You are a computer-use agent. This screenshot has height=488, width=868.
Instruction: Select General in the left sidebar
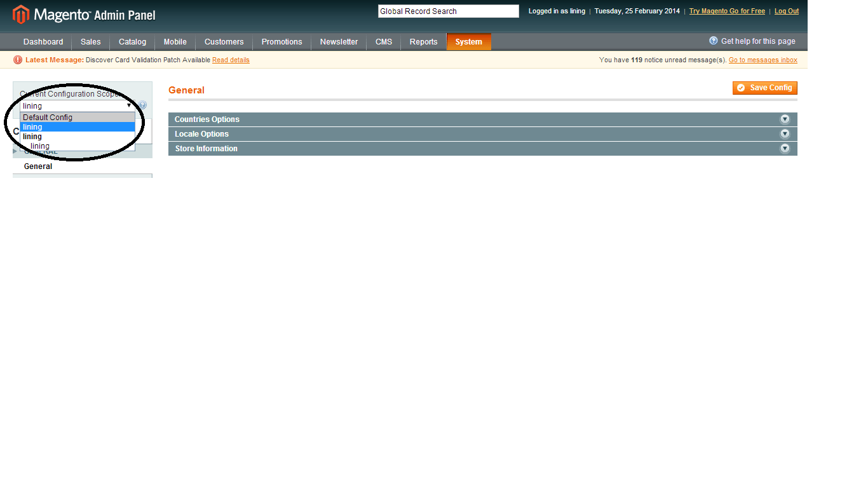[38, 166]
